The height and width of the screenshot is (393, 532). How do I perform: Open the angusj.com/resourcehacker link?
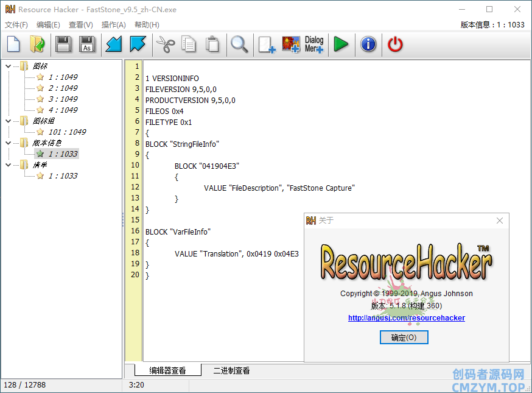pyautogui.click(x=406, y=318)
